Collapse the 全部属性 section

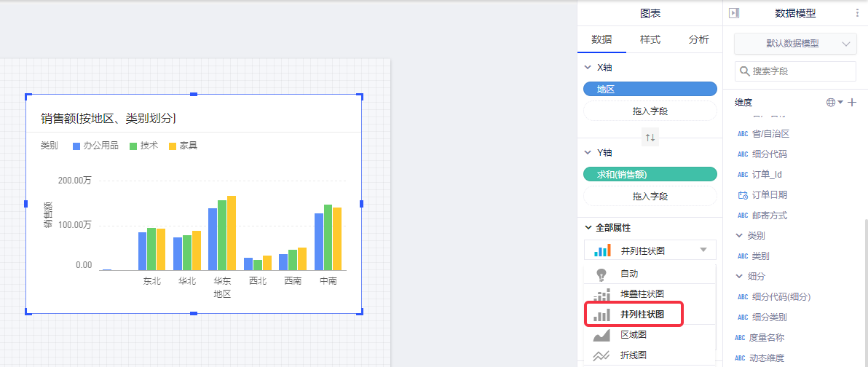coord(588,228)
